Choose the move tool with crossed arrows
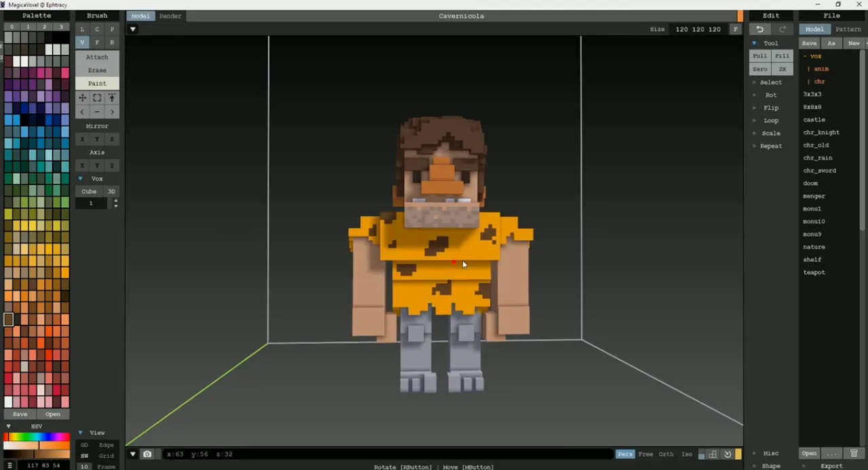Image resolution: width=868 pixels, height=470 pixels. [x=82, y=98]
